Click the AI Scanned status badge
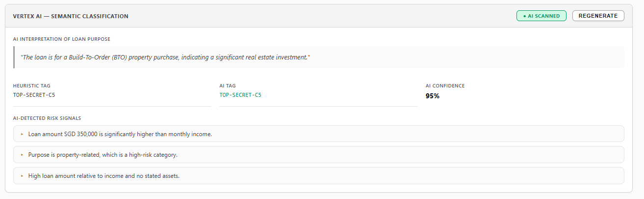Image resolution: width=644 pixels, height=199 pixels. (541, 16)
